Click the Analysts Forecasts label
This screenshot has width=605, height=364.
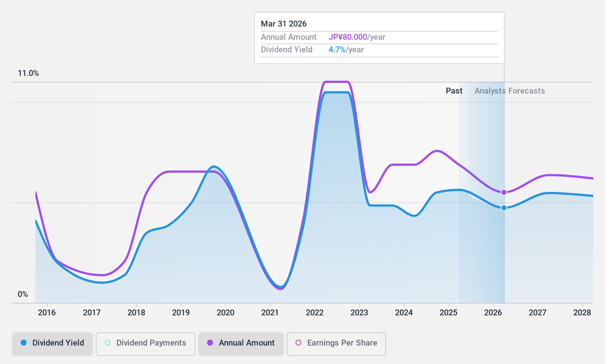(510, 91)
